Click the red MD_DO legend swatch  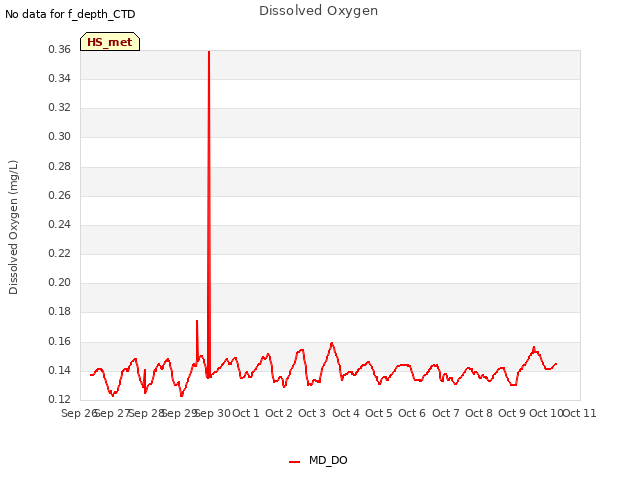(x=294, y=462)
